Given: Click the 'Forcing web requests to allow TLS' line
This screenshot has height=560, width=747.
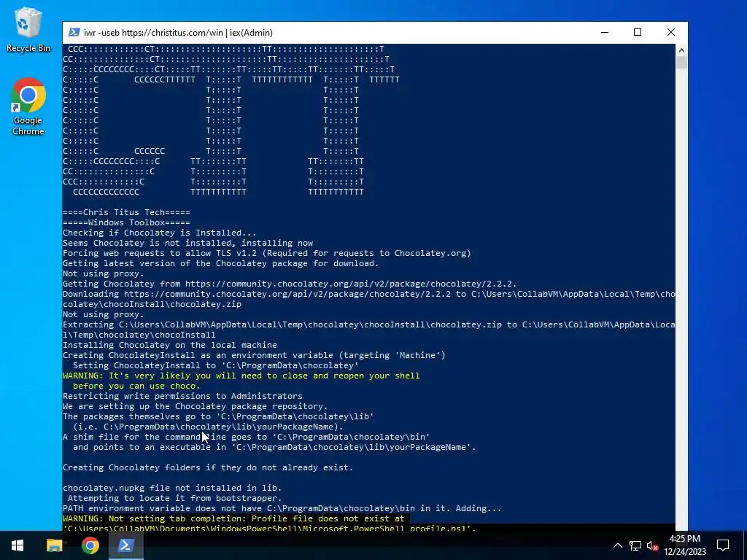Looking at the screenshot, I should click(267, 253).
